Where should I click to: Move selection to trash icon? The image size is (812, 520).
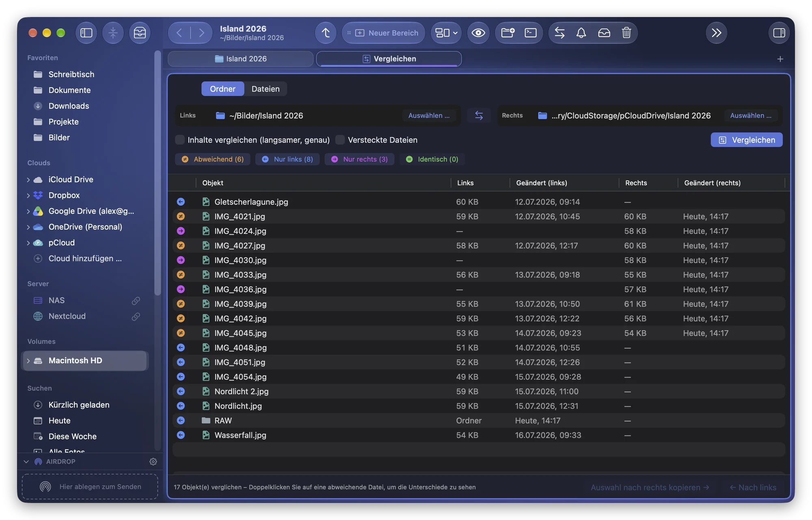[626, 33]
